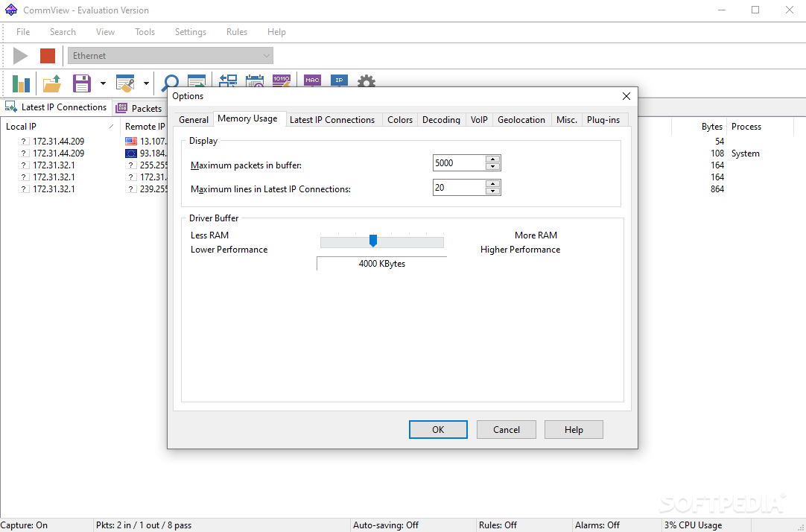Screen dimensions: 806x532
Task: Select main window Latest IP Connections tab
Action: tap(56, 107)
